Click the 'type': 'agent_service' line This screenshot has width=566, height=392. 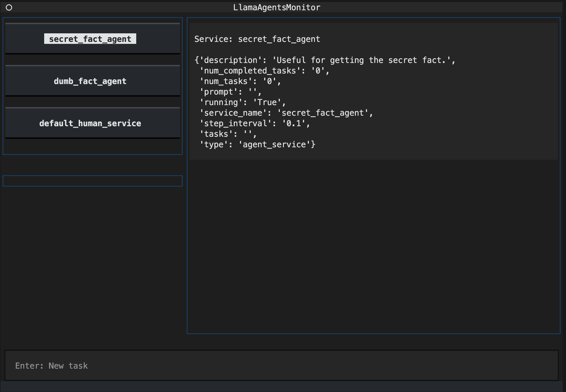click(257, 144)
